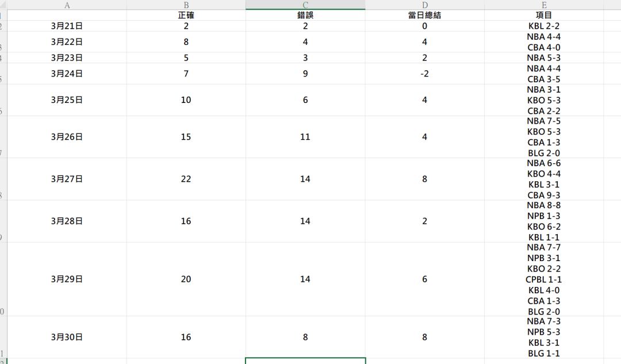
Task: Click 當日總結 value 6 for 3月29日
Action: (424, 279)
